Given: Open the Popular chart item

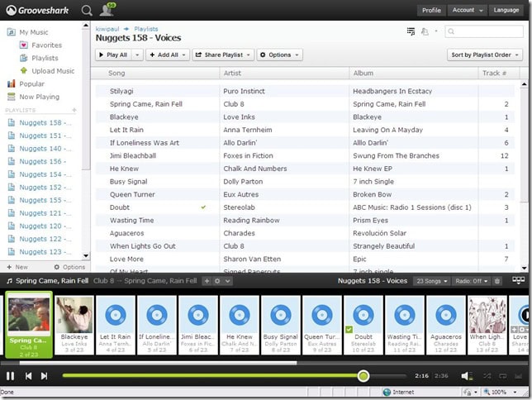Looking at the screenshot, I should pos(26,83).
